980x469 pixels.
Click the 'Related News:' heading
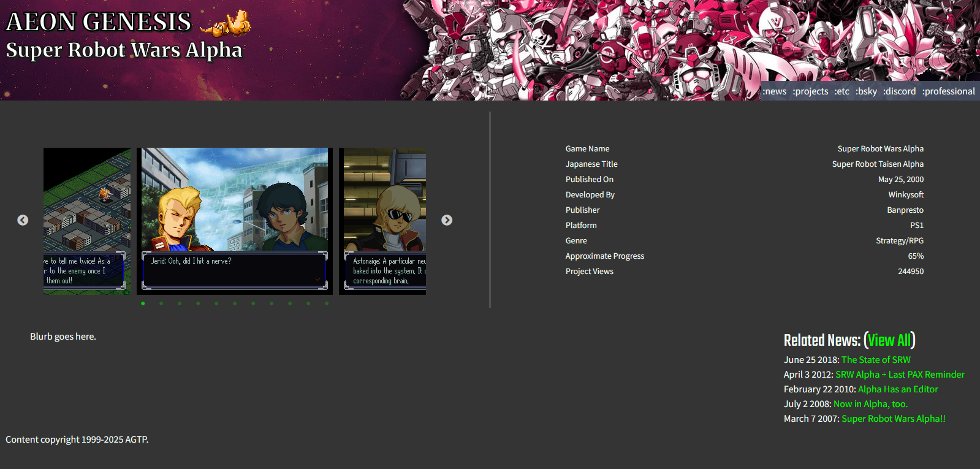(x=822, y=340)
